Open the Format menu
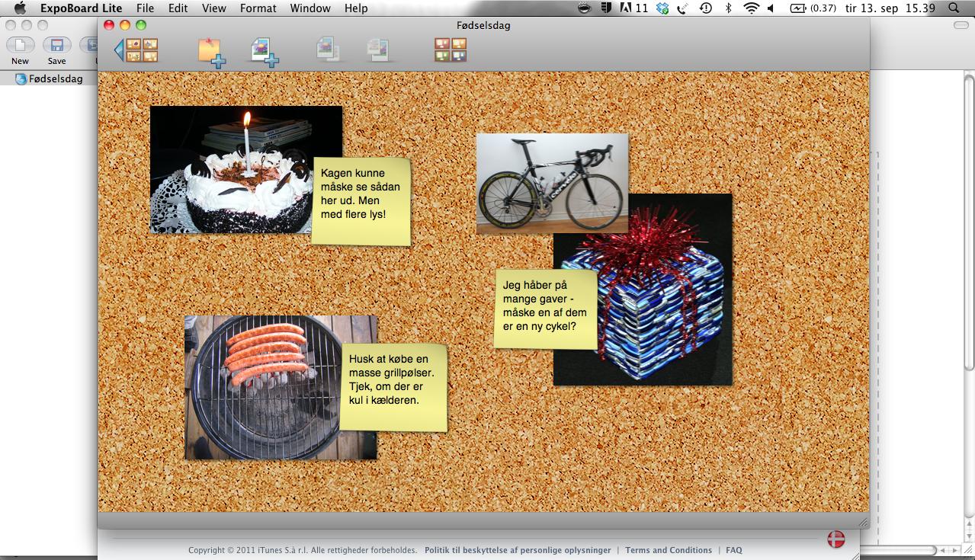 point(258,8)
